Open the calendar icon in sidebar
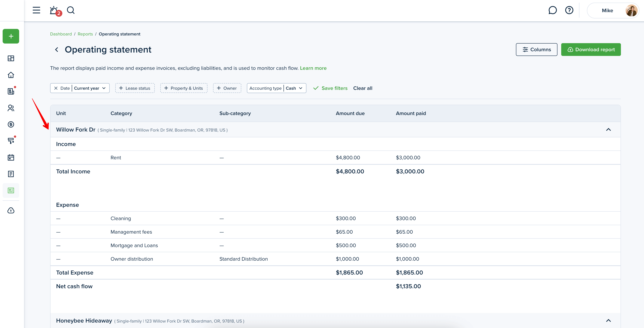The height and width of the screenshot is (328, 644). pos(11,157)
